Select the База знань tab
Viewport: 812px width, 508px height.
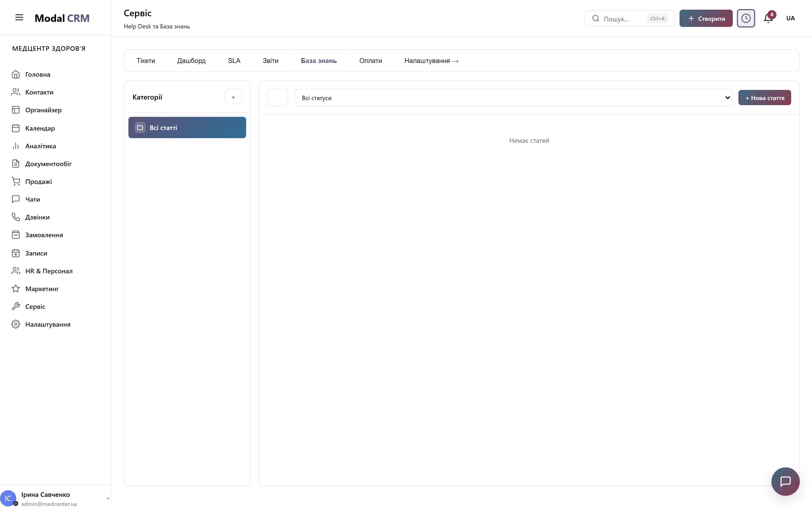tap(319, 60)
